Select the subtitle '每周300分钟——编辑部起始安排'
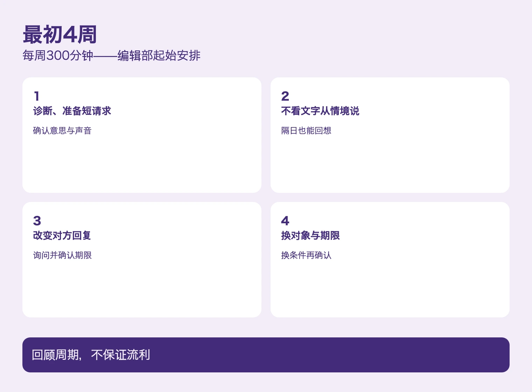Viewport: 532px width, 392px height. (x=112, y=56)
